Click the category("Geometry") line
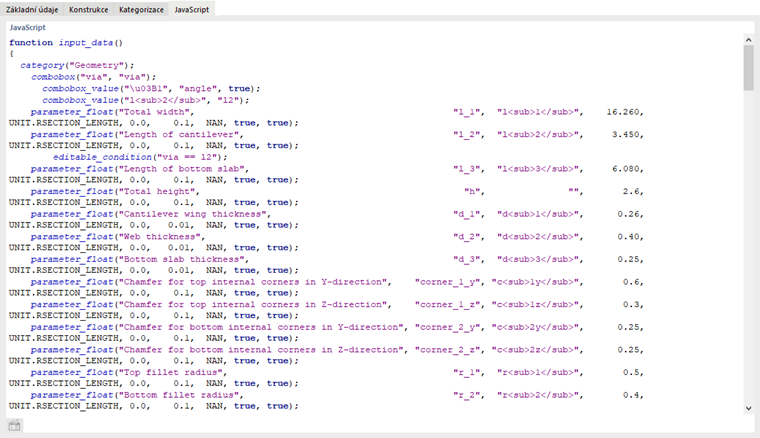760x438 pixels. (77, 65)
